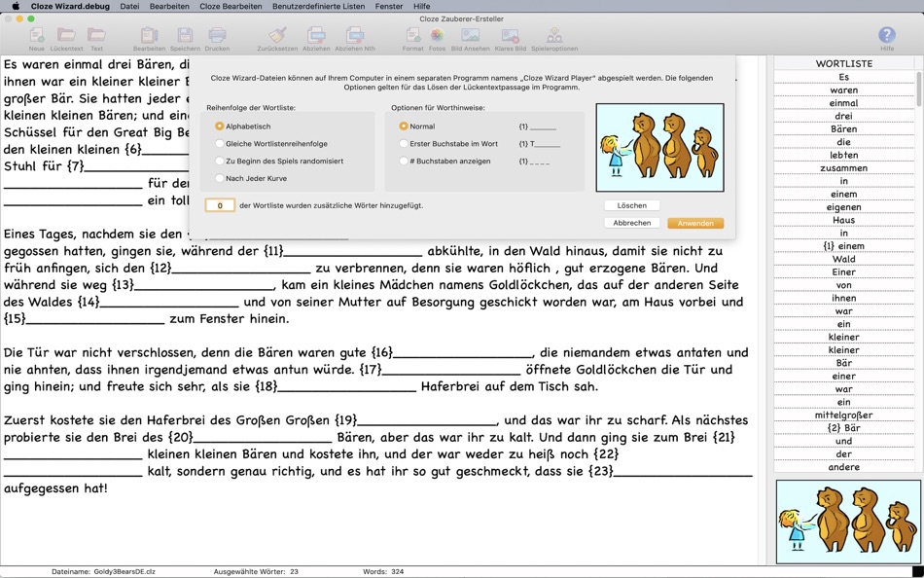Click the bears thumbnail below the word list

pos(848,522)
